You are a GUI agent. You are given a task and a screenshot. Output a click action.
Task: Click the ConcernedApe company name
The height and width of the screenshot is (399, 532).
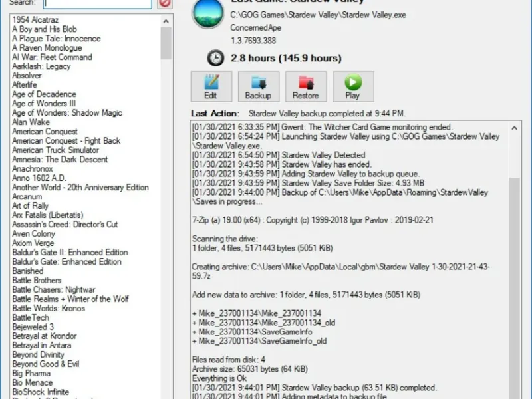click(256, 28)
